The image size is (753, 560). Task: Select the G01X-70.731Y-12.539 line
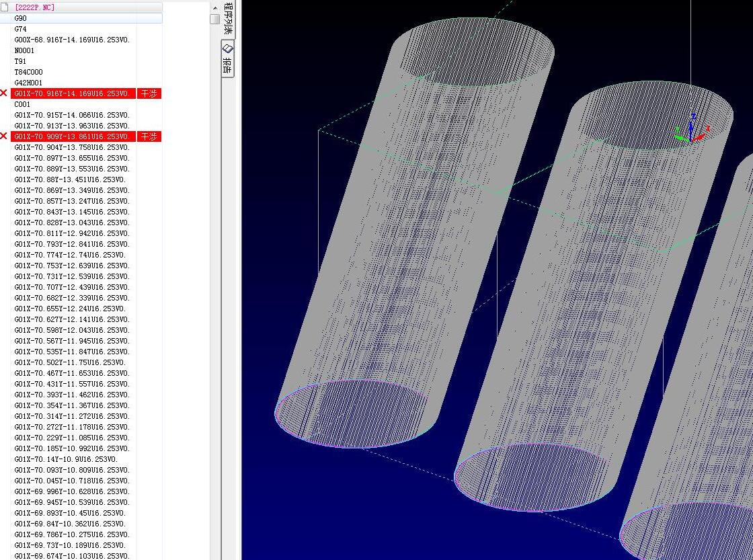(x=72, y=276)
